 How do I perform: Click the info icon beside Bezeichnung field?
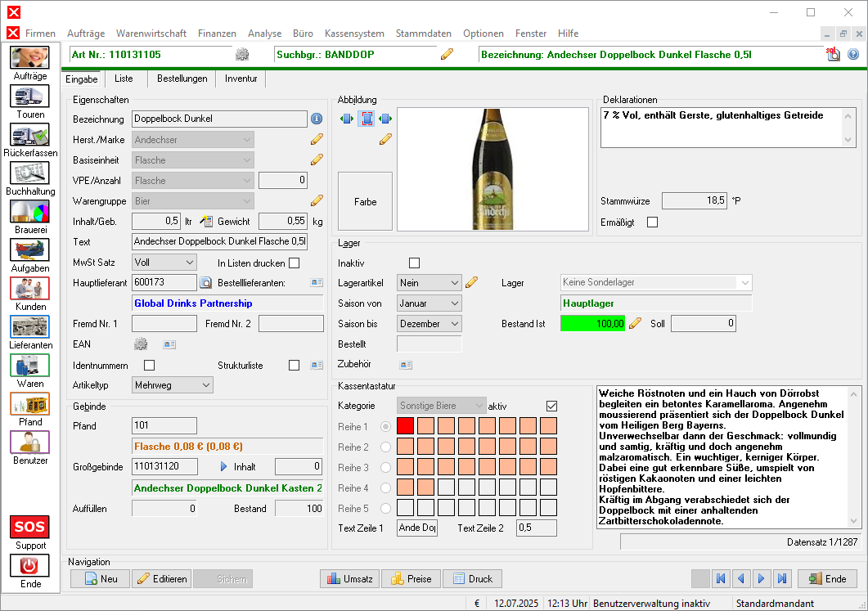pyautogui.click(x=317, y=119)
